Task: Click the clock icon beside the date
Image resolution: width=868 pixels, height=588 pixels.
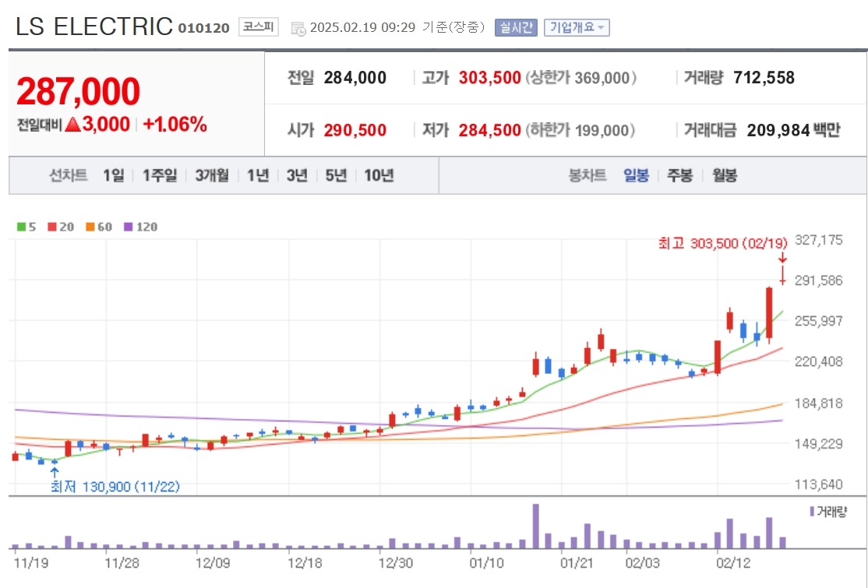Action: [298, 29]
